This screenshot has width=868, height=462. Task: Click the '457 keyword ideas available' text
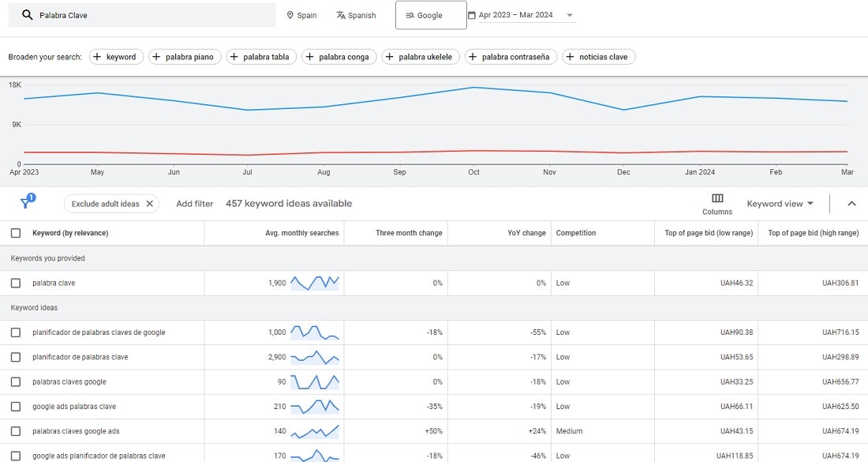click(x=289, y=203)
